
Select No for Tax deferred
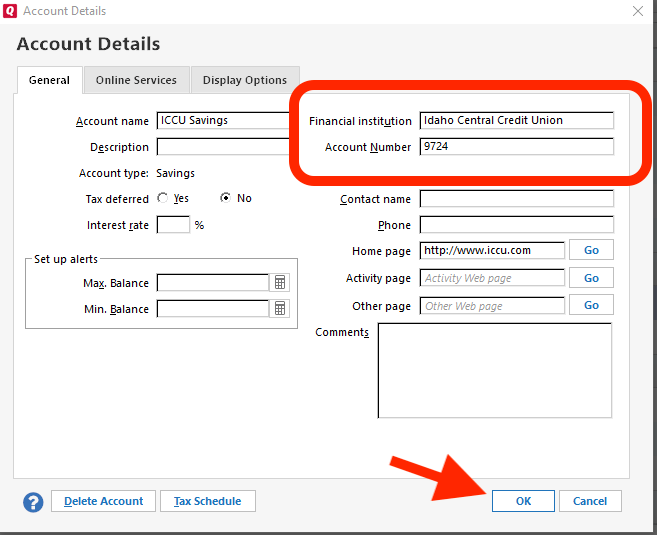(225, 198)
